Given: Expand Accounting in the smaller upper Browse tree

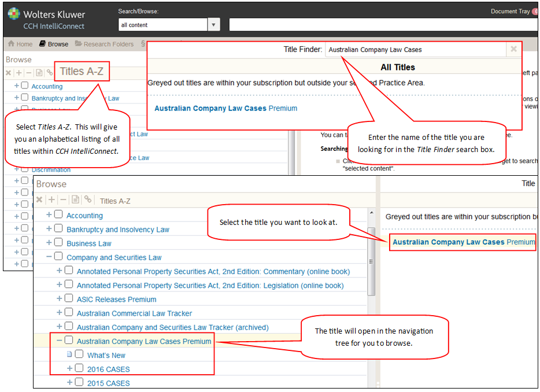Looking at the screenshot, I should [17, 86].
